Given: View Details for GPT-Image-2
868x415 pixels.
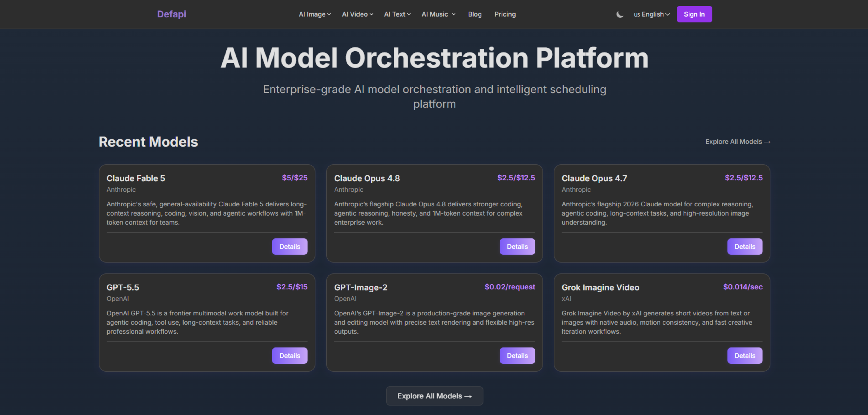Looking at the screenshot, I should (x=517, y=356).
